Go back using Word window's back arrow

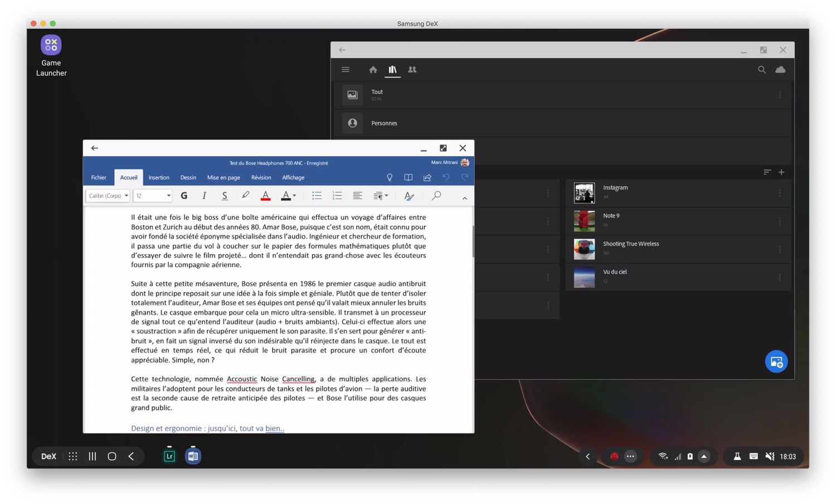point(94,148)
